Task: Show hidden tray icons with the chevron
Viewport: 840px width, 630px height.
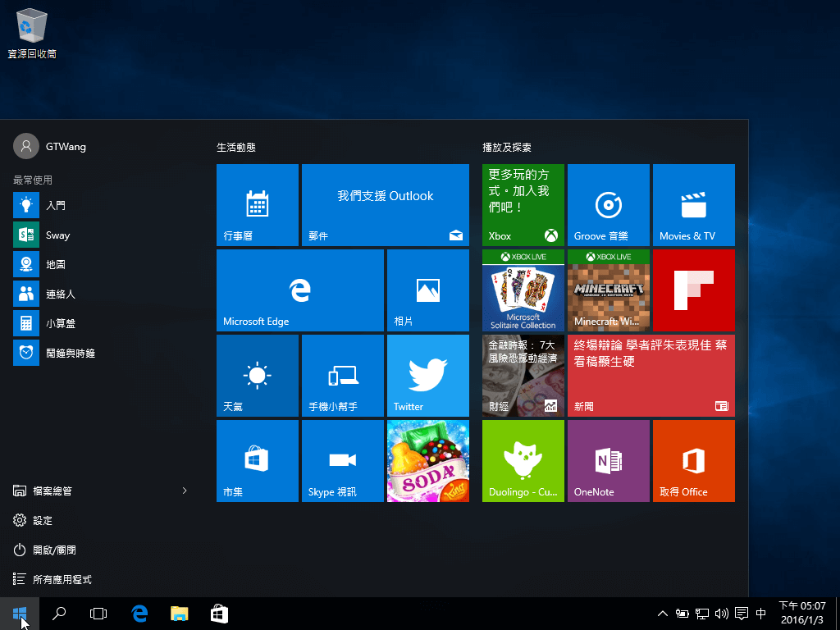Action: pos(662,613)
